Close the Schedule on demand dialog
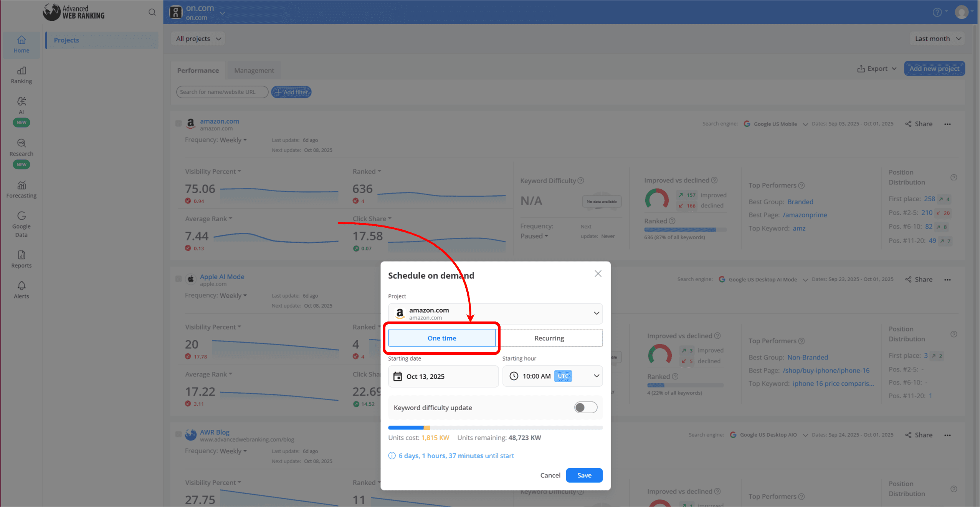This screenshot has width=980, height=507. pyautogui.click(x=598, y=273)
